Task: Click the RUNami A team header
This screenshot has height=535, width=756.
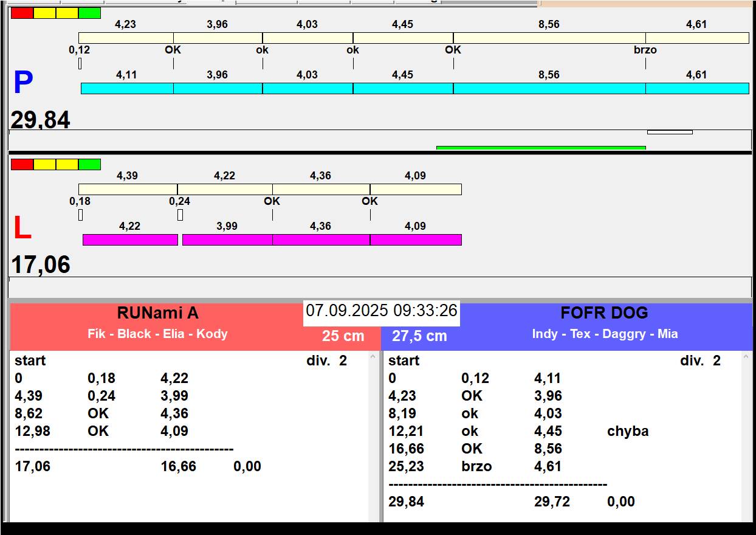Action: [x=157, y=313]
